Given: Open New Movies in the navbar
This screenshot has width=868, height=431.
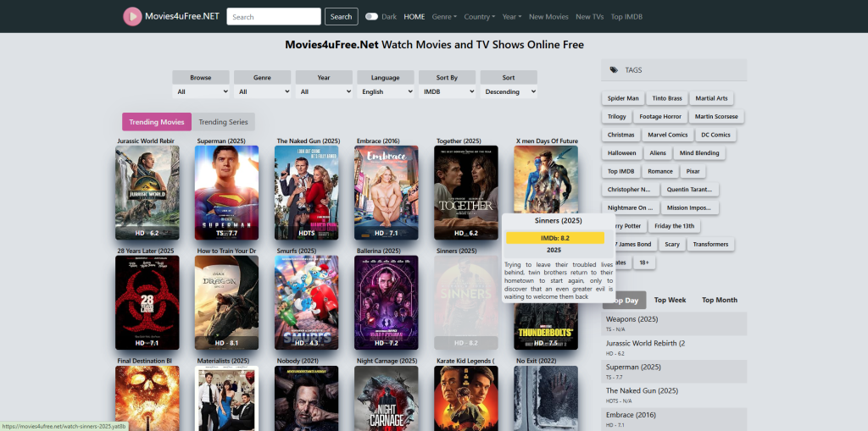Looking at the screenshot, I should [548, 17].
